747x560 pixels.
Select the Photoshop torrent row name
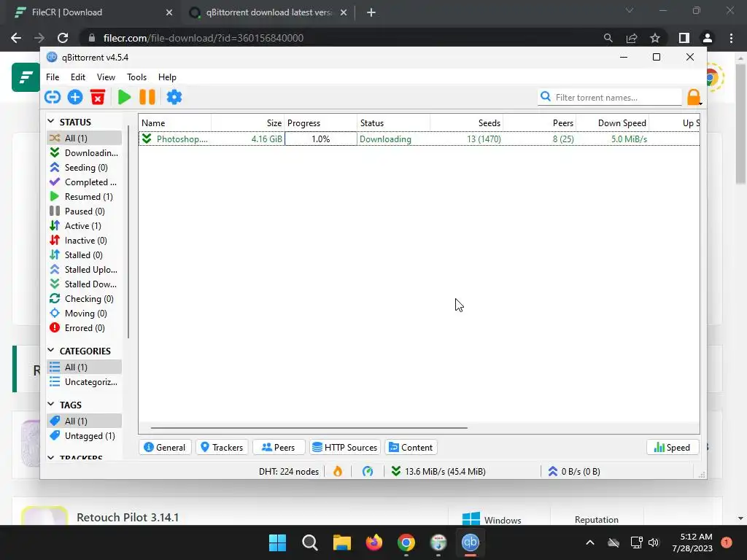182,139
